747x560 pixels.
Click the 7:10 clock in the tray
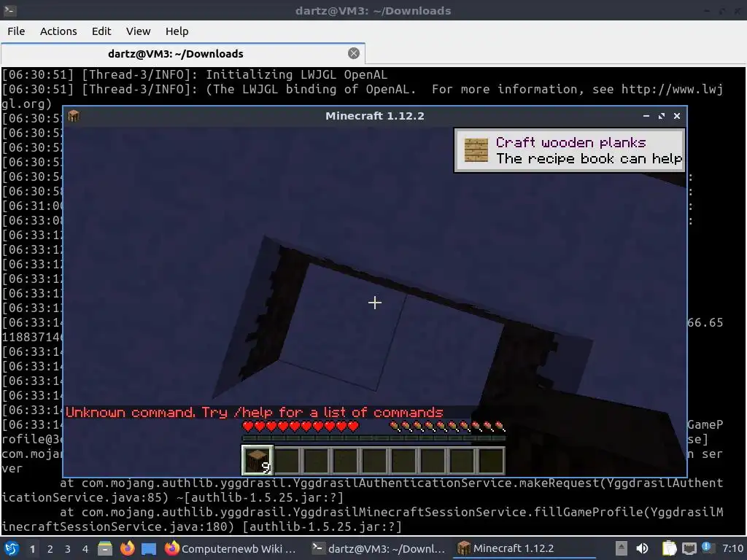tap(732, 548)
